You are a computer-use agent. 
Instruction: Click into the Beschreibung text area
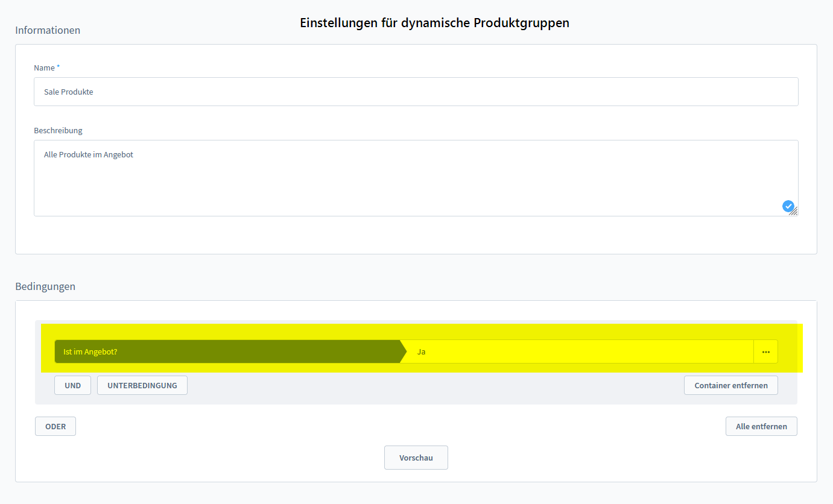(416, 178)
